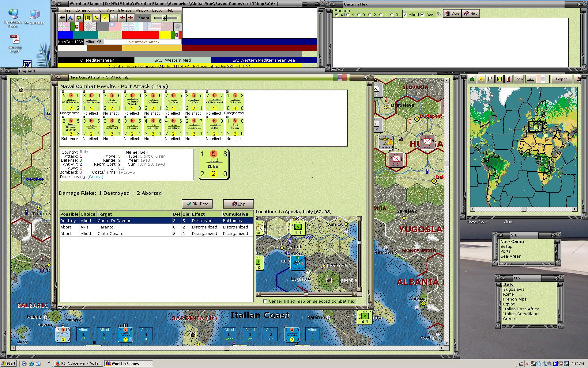Open the File menu
Viewport: 588px width, 368px height.
pyautogui.click(x=68, y=10)
